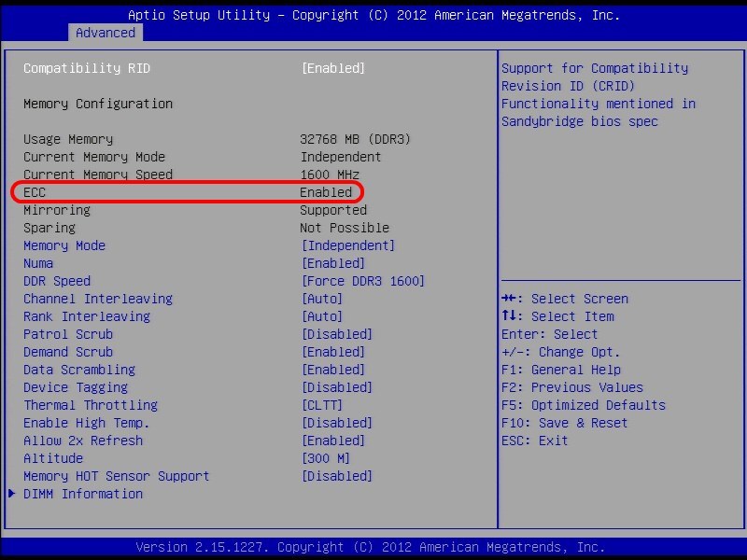This screenshot has width=747, height=560.
Task: Open Memory Mode Independent dropdown
Action: [x=348, y=245]
